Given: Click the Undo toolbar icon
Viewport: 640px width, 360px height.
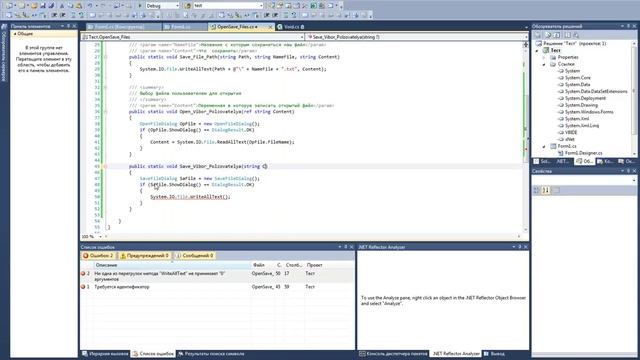Looking at the screenshot, I should (x=90, y=6).
